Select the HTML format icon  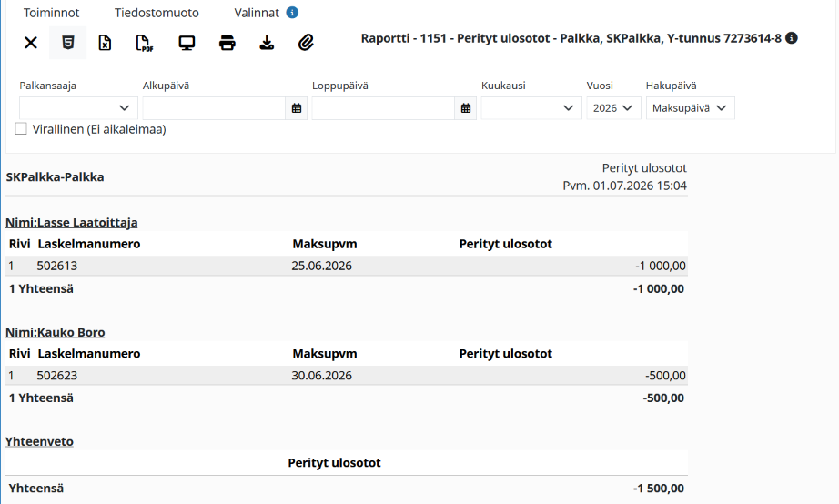point(67,43)
